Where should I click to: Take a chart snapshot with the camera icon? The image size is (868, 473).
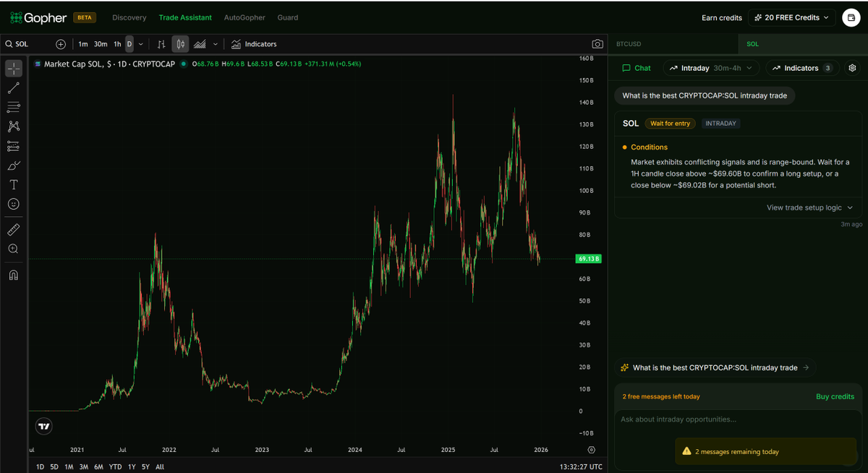pos(597,43)
